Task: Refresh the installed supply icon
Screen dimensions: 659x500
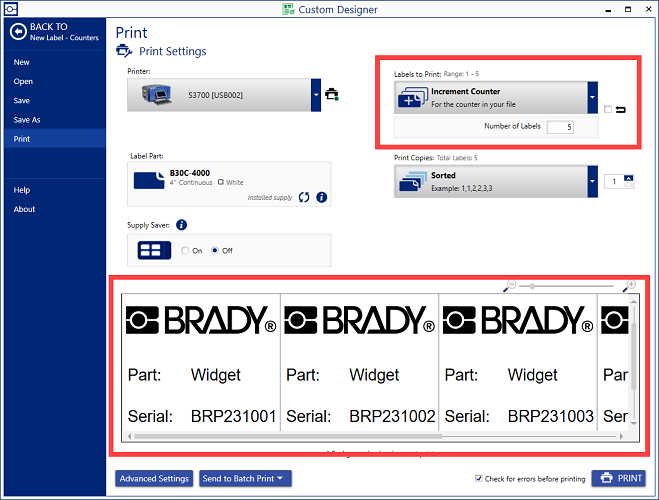Action: pyautogui.click(x=304, y=197)
